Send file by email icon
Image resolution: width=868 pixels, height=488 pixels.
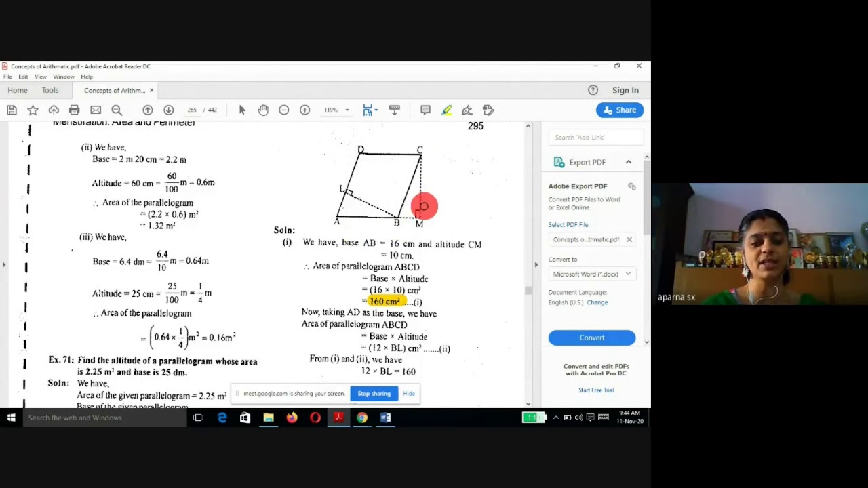(x=96, y=110)
